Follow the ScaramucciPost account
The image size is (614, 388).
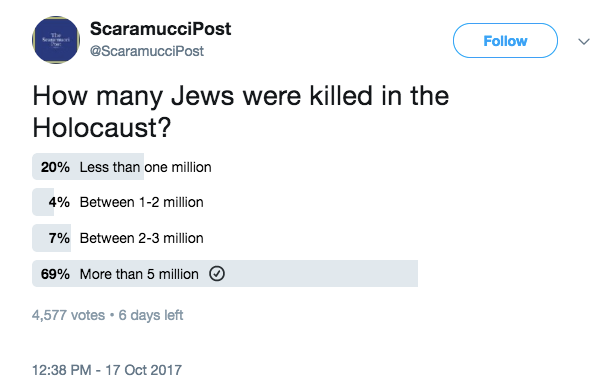tap(505, 41)
